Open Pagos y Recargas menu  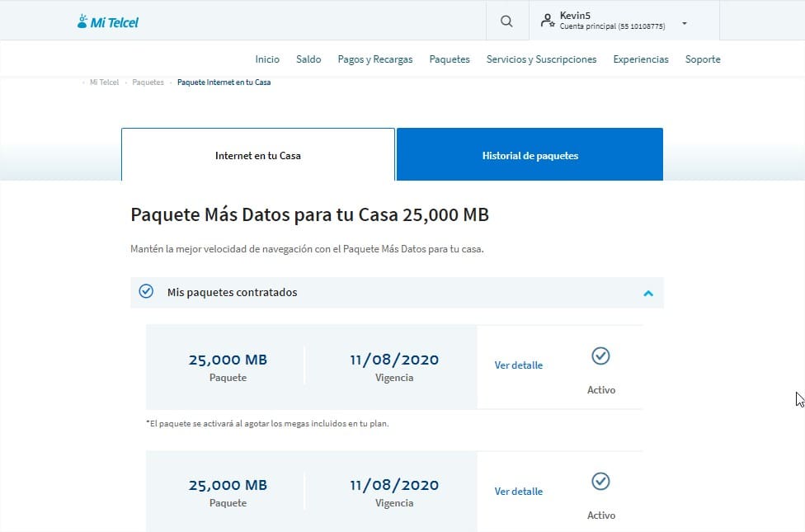tap(375, 59)
